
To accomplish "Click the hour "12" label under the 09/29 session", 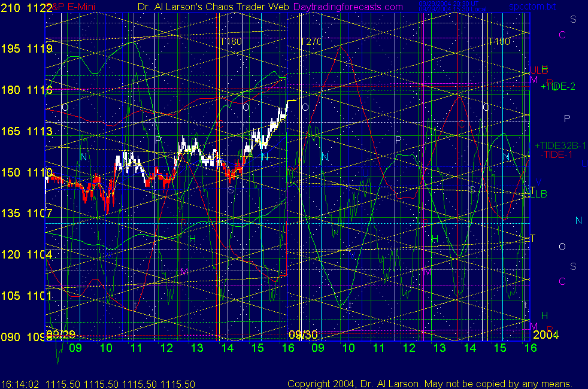I will pos(166,348).
